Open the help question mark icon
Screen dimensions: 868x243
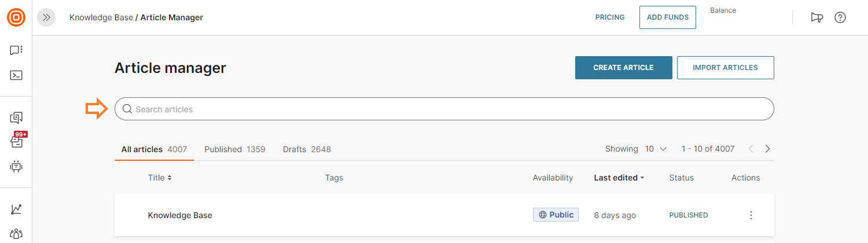click(x=840, y=17)
